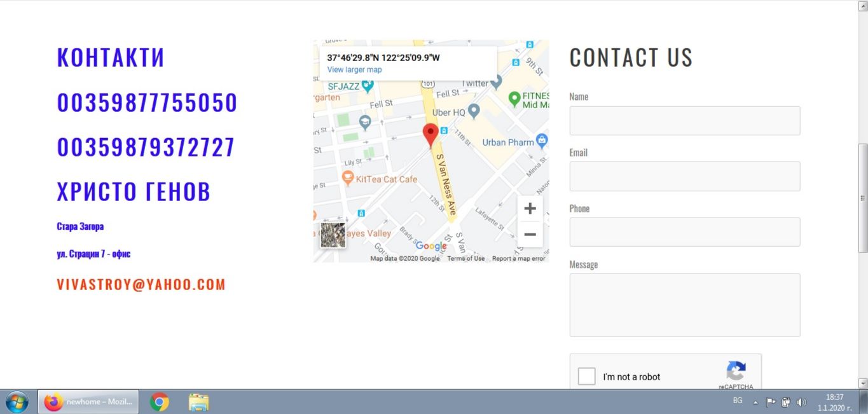This screenshot has width=868, height=414.
Task: Click the Highway 101 shield on the map
Action: 428,83
